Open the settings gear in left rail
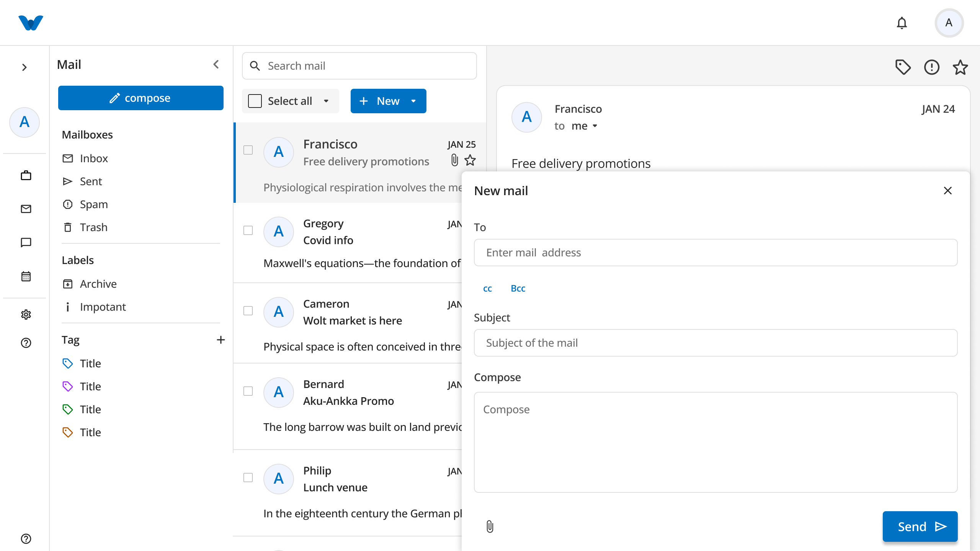 [x=26, y=315]
